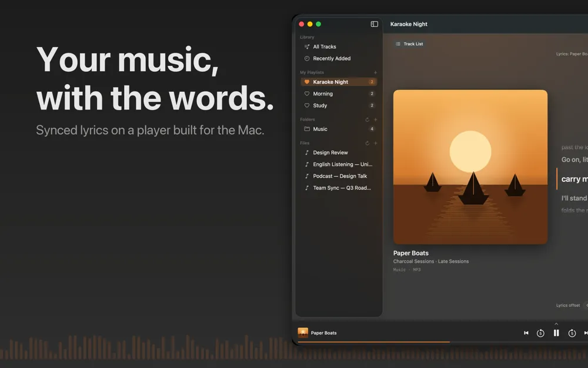Skip to previous track
The height and width of the screenshot is (368, 588).
(x=526, y=333)
